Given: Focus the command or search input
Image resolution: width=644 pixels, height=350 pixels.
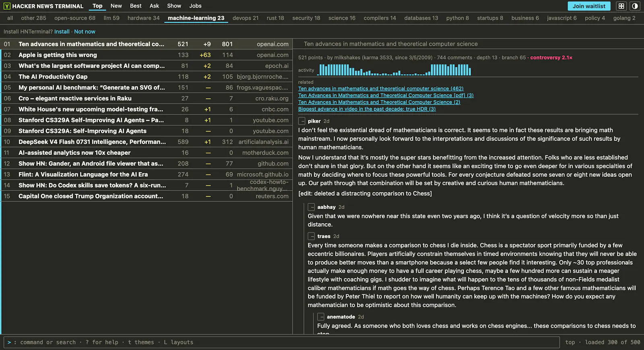Looking at the screenshot, I should point(282,342).
